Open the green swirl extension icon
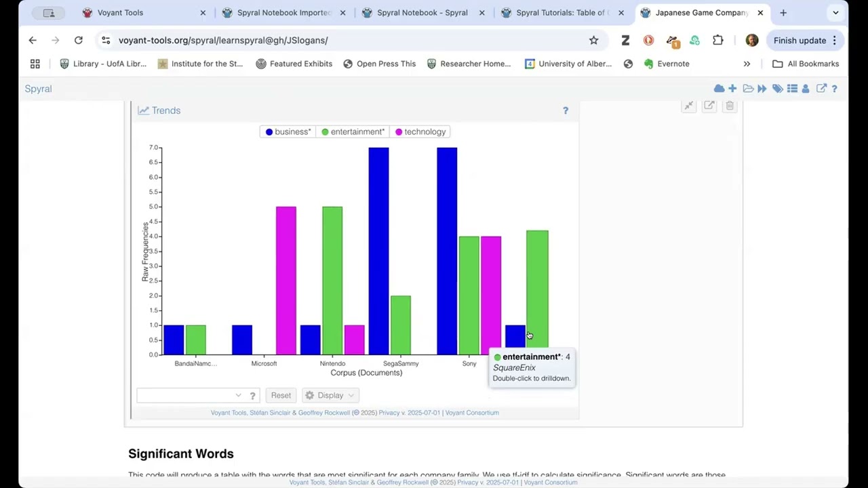The image size is (868, 488). point(694,41)
